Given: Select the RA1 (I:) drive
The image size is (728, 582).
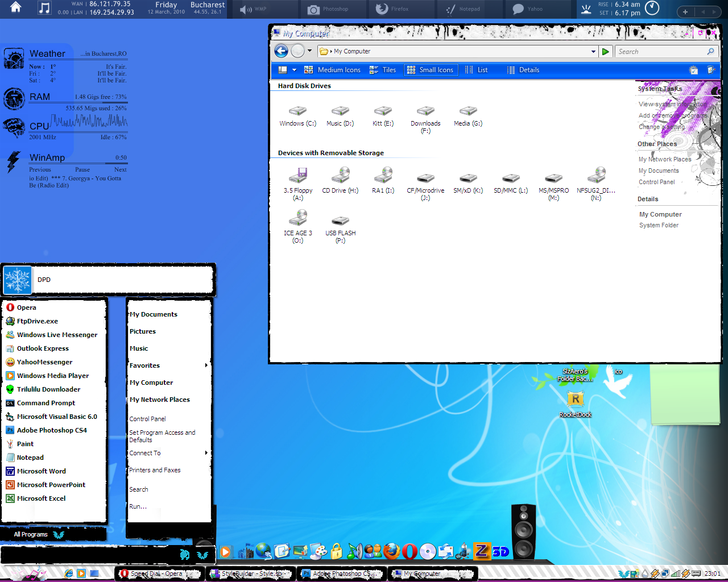Looking at the screenshot, I should point(383,181).
